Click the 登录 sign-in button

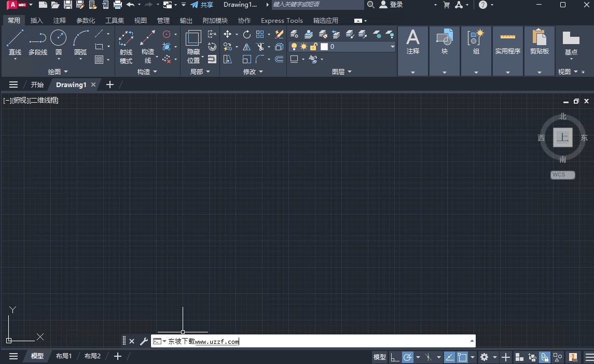coord(391,5)
